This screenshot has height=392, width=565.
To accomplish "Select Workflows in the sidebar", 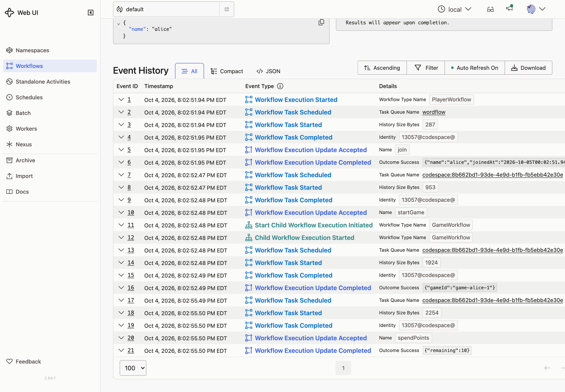I will 50,66.
